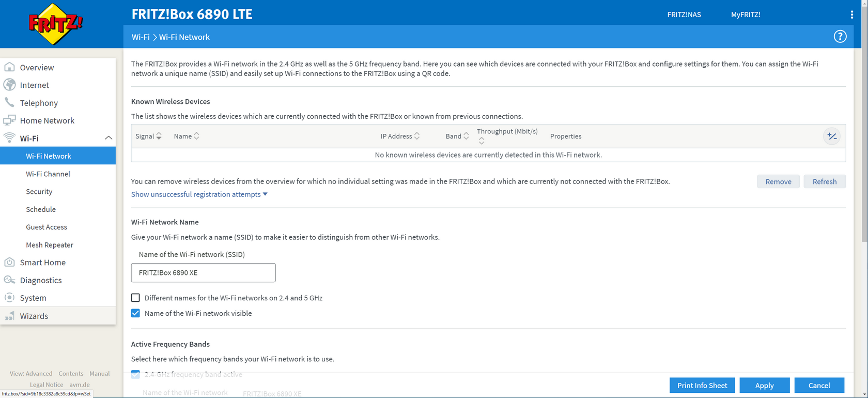This screenshot has width=868, height=398.
Task: Open Legal Notice footer link
Action: [x=47, y=385]
